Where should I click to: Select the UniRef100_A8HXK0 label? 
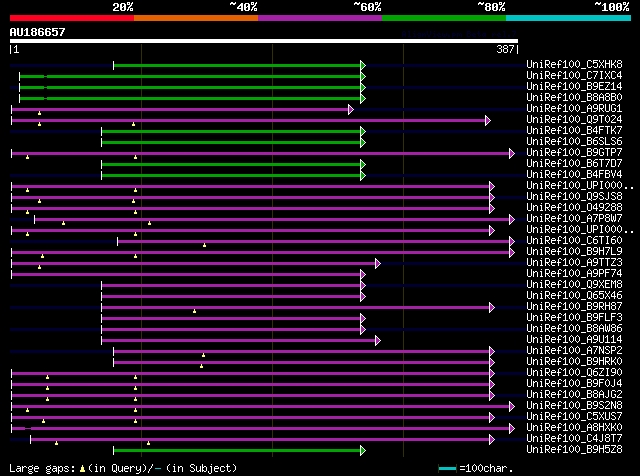tap(574, 428)
